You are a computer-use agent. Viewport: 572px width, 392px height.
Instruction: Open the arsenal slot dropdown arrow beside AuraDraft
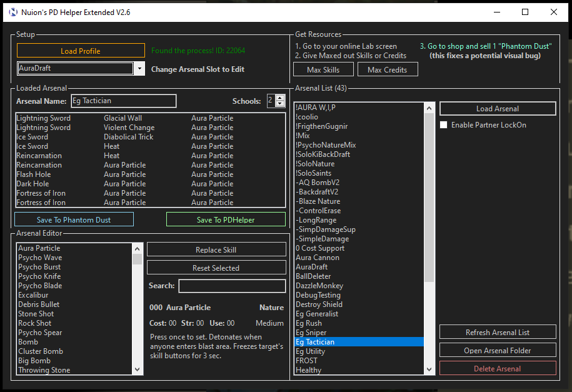(139, 68)
